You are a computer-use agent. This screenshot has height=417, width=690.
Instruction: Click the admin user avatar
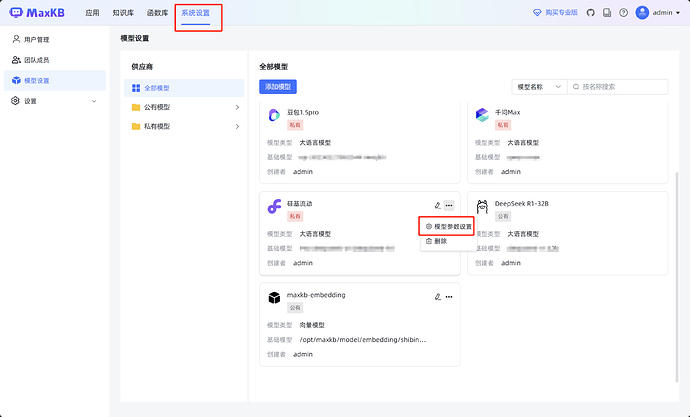pos(642,13)
